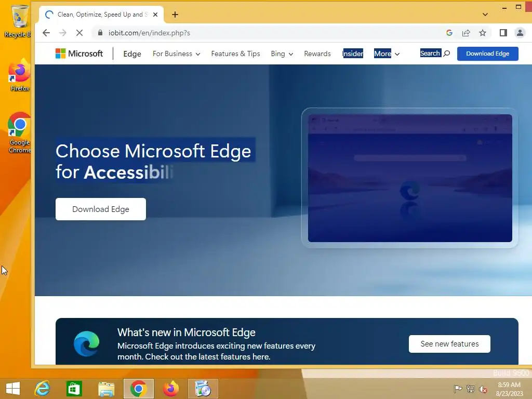Launch Internet Explorer from taskbar

click(x=42, y=389)
